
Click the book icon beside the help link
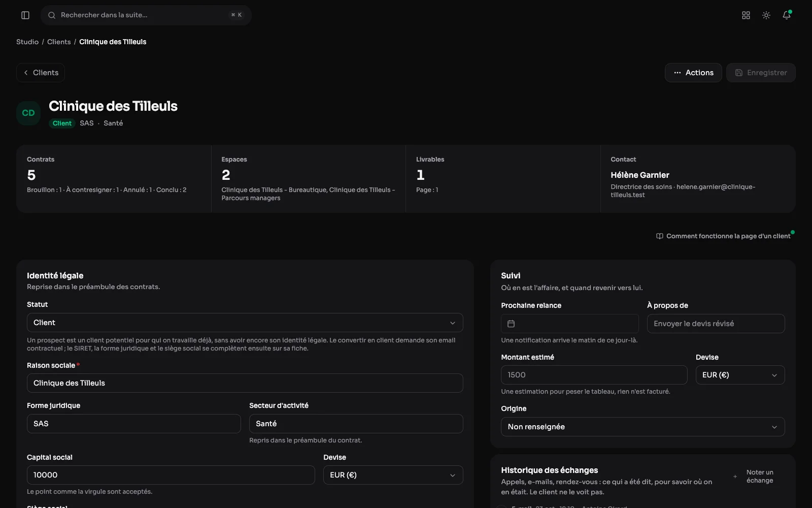pyautogui.click(x=660, y=236)
